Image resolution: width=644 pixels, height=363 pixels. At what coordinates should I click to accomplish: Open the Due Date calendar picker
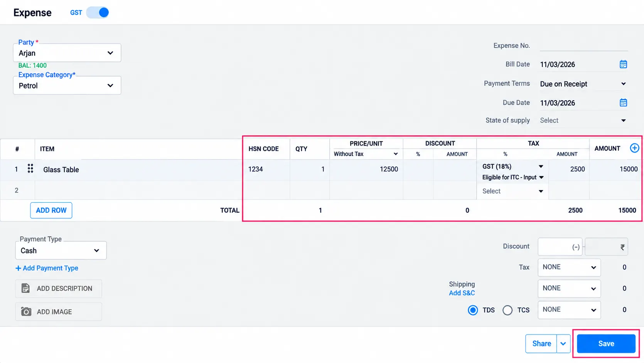pyautogui.click(x=623, y=103)
